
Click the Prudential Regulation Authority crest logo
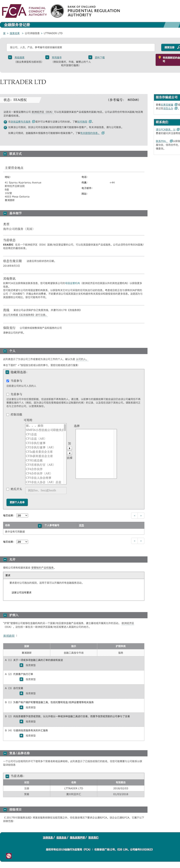click(57, 11)
